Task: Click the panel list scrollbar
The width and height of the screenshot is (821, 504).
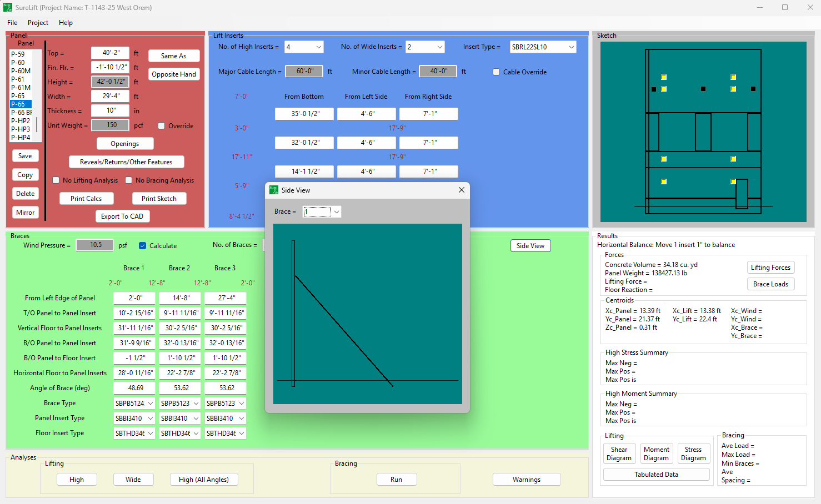Action: tap(37, 124)
